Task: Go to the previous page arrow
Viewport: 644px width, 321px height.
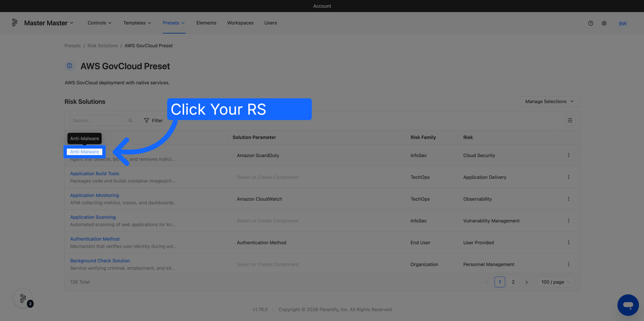Action: [486, 282]
